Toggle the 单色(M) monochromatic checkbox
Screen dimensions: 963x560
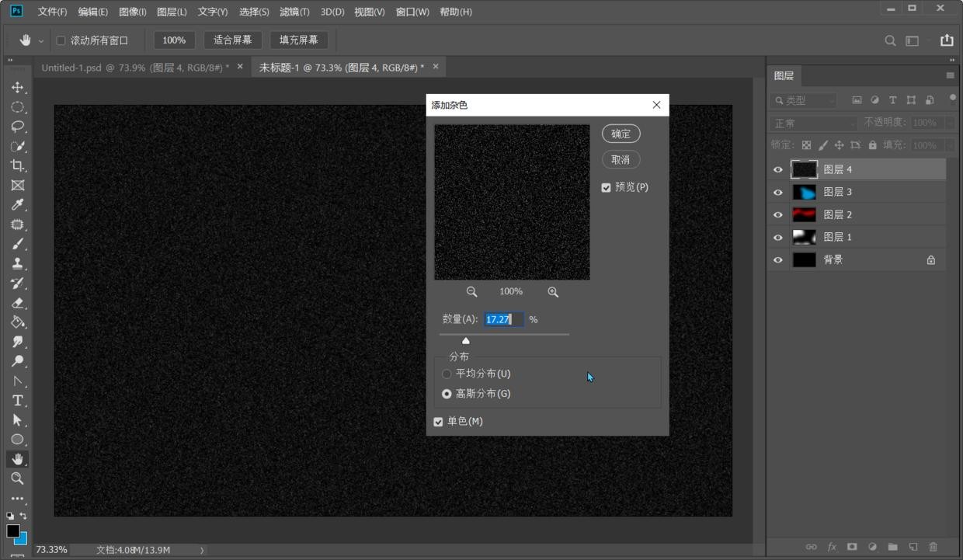(439, 422)
